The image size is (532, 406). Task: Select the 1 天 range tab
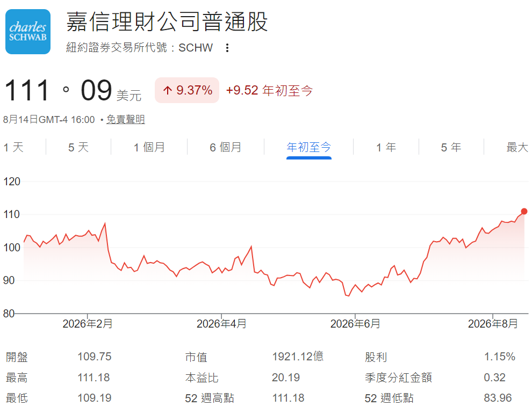[13, 147]
